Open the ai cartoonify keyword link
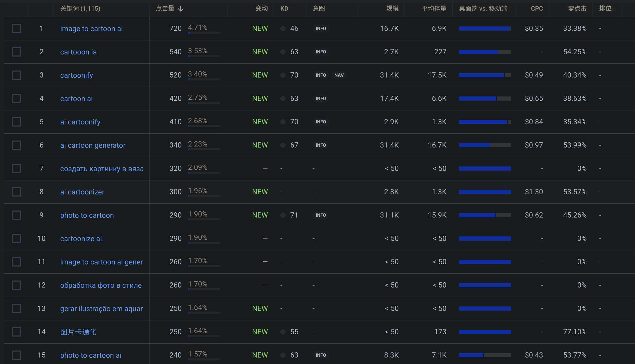Viewport: 635px width, 364px height. click(80, 122)
